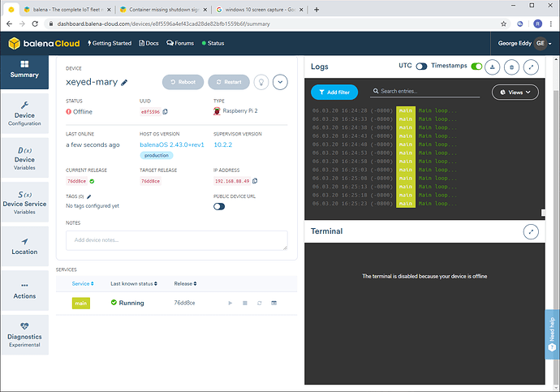This screenshot has width=560, height=392.
Task: Go back in browser history
Action: [9, 24]
